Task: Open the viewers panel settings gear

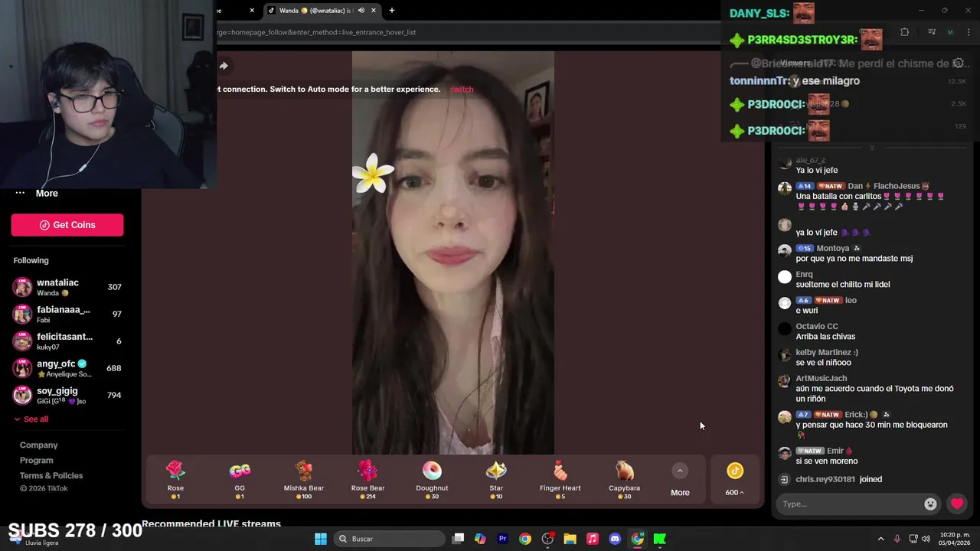Action: (958, 64)
